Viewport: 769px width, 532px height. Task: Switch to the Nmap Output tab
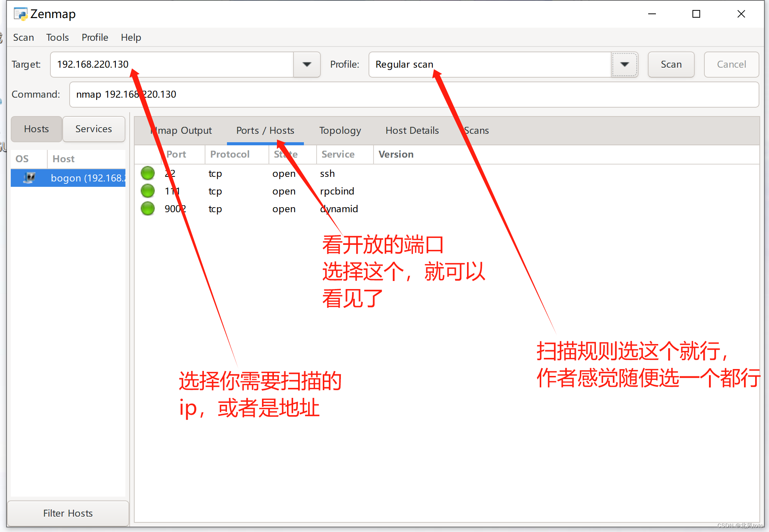pos(181,131)
